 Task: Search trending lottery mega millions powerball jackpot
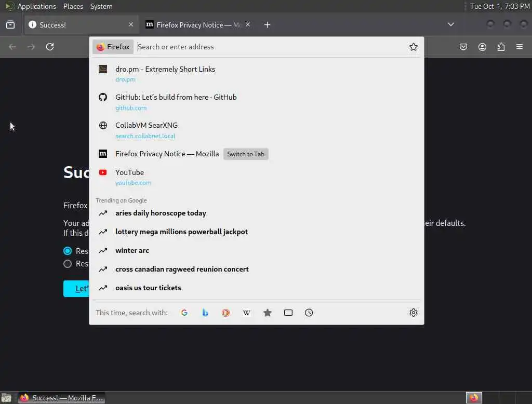click(257, 232)
